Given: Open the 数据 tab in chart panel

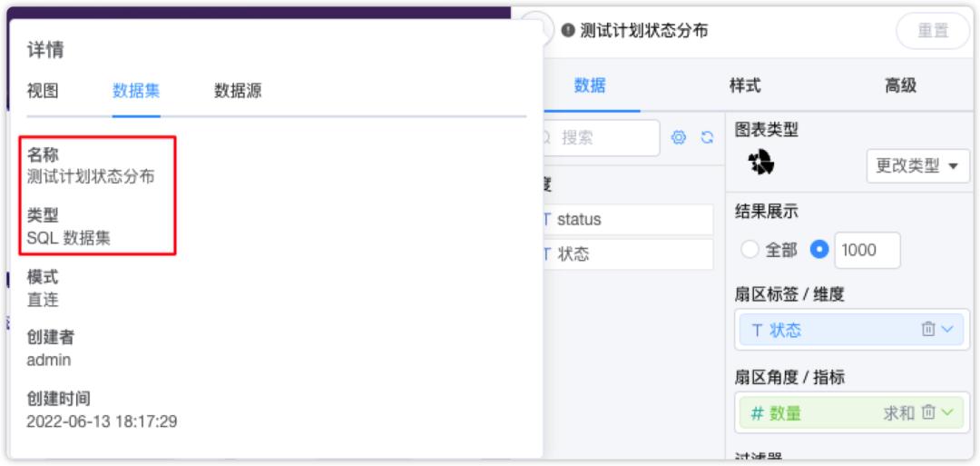Looking at the screenshot, I should pyautogui.click(x=590, y=85).
